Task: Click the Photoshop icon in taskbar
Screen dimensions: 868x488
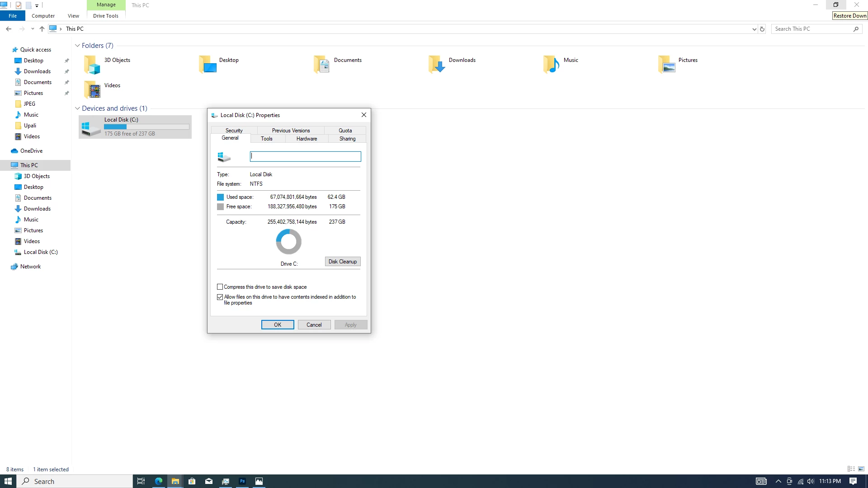Action: [x=242, y=481]
